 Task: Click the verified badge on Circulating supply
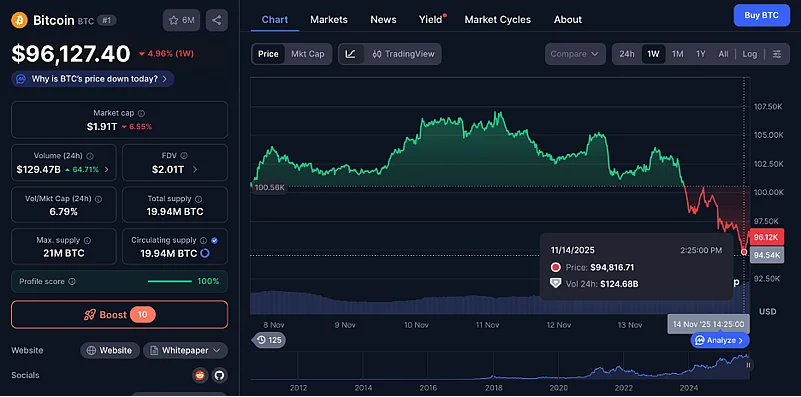click(215, 240)
